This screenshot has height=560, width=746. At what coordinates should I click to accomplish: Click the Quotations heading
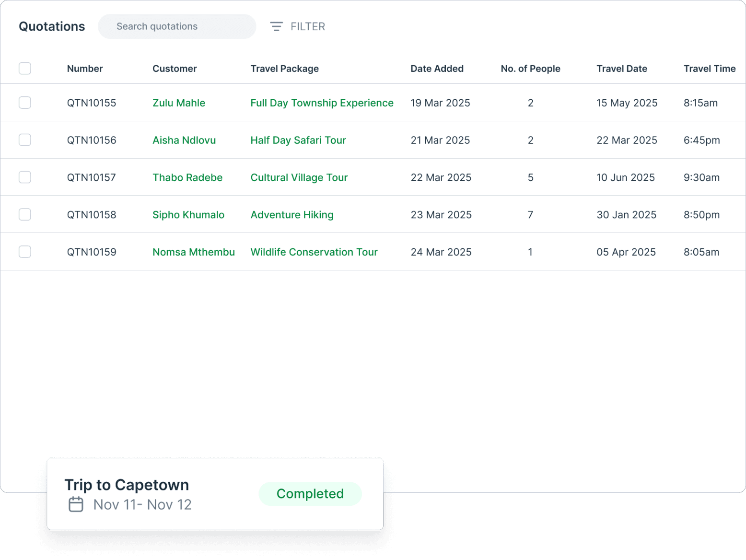pos(52,26)
